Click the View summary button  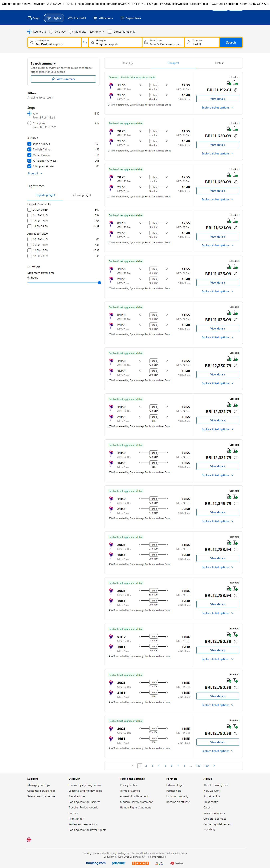click(63, 79)
